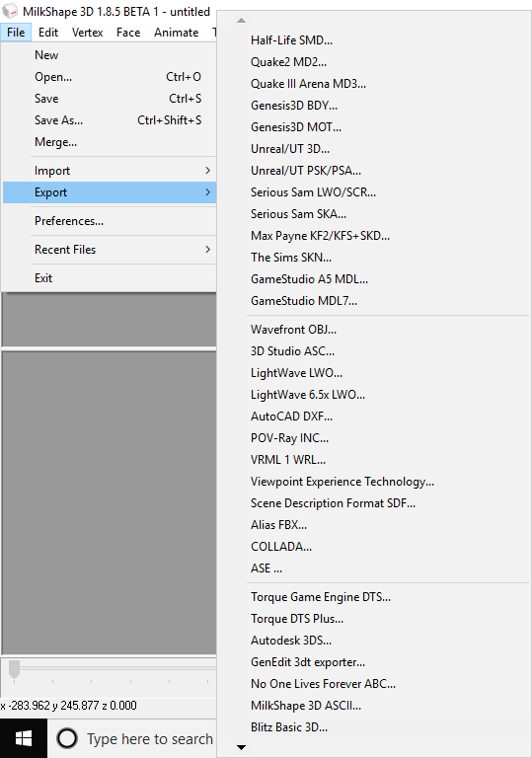The height and width of the screenshot is (758, 532).
Task: Expand the Recent Files submenu
Action: (109, 250)
